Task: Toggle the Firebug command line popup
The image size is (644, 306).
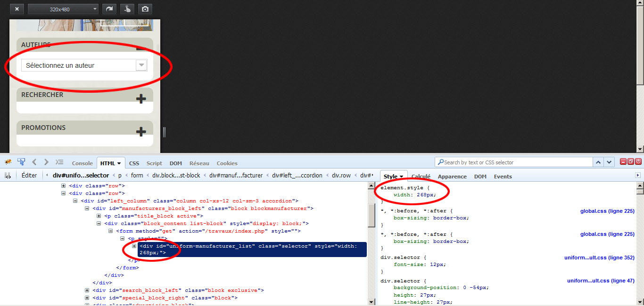Action: pos(59,162)
